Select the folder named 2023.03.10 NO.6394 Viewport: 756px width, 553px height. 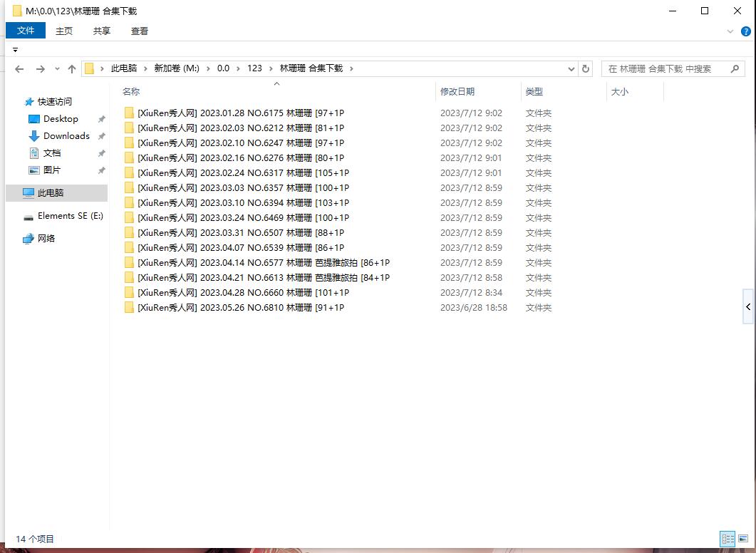pos(243,202)
